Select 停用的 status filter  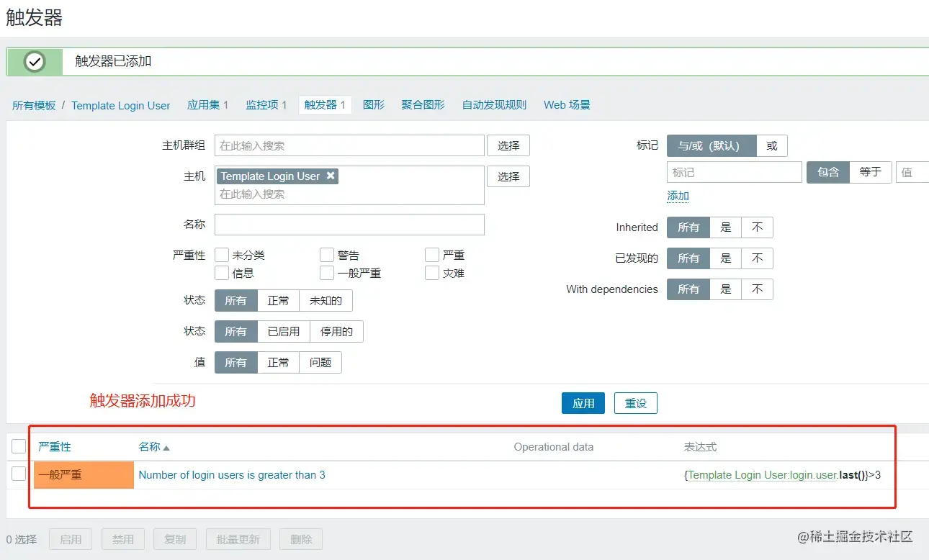coord(336,331)
